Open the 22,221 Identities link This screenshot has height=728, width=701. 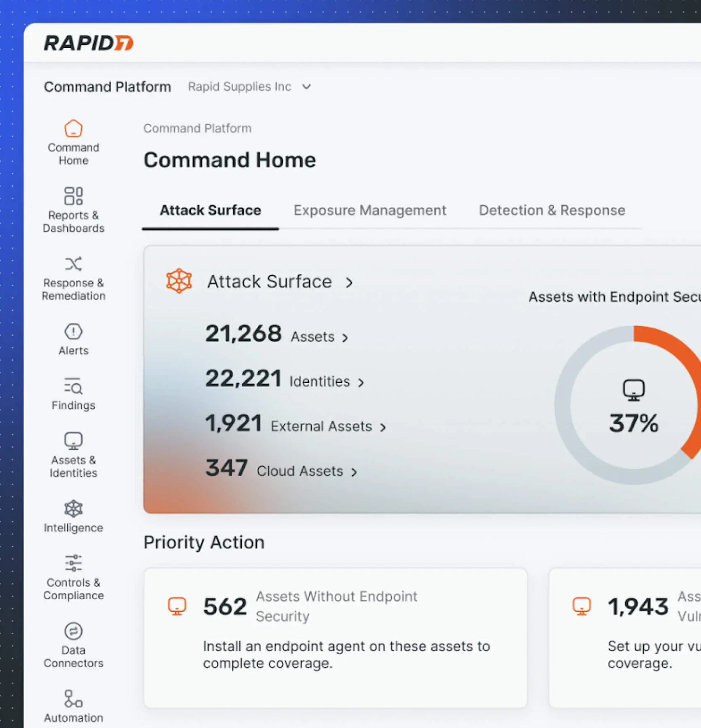coord(285,379)
